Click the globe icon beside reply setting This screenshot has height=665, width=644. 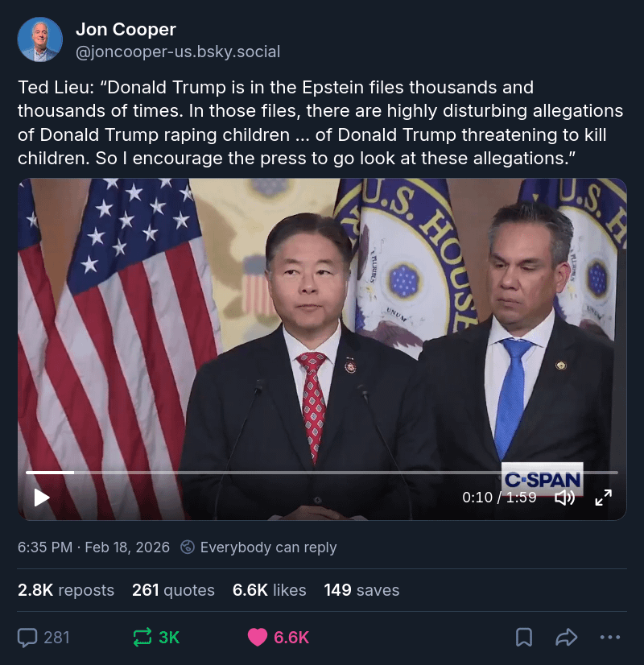click(x=188, y=547)
